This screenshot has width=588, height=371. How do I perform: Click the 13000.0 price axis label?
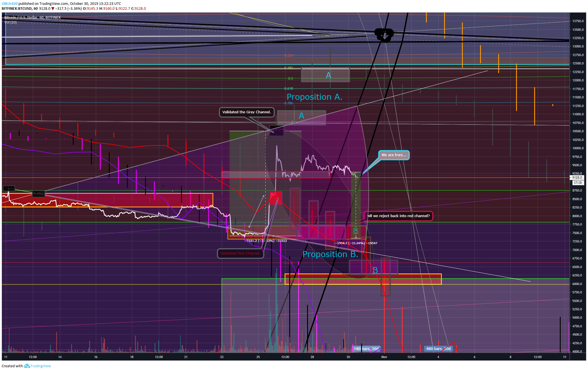(x=578, y=46)
